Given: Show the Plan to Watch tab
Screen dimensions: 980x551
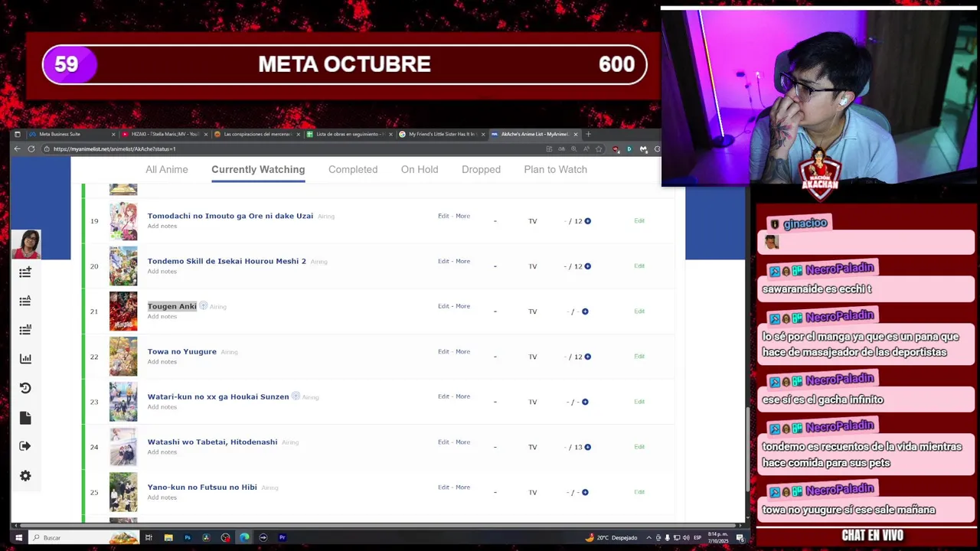Looking at the screenshot, I should click(x=555, y=169).
